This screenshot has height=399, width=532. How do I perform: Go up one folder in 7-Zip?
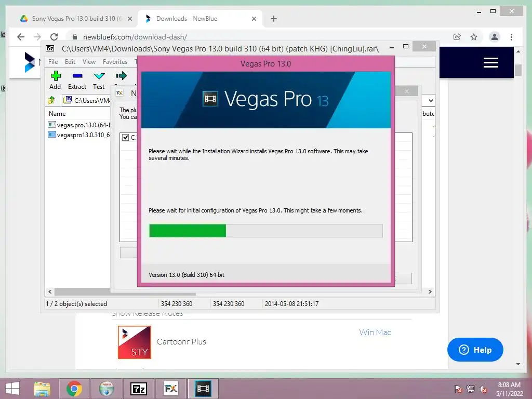(51, 100)
